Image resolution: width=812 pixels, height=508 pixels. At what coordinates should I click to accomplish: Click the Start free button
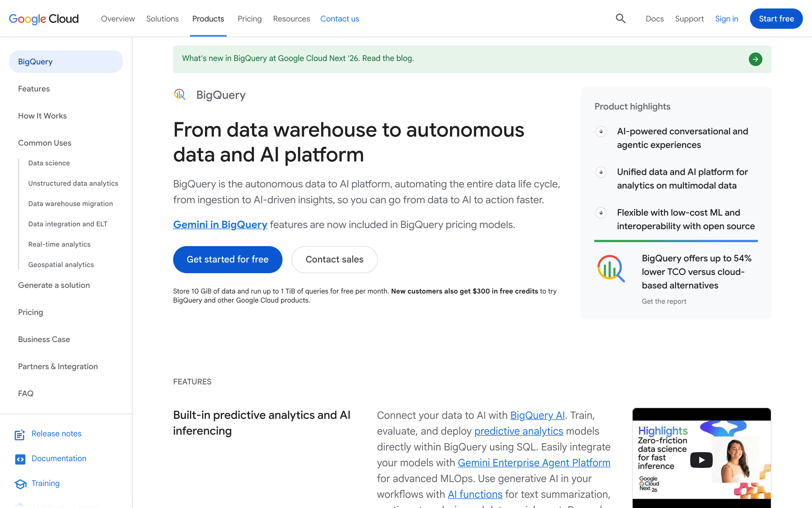(776, 19)
